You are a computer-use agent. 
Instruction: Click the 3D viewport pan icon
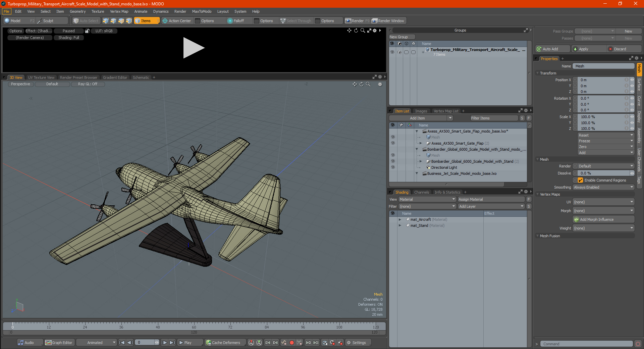pyautogui.click(x=355, y=84)
